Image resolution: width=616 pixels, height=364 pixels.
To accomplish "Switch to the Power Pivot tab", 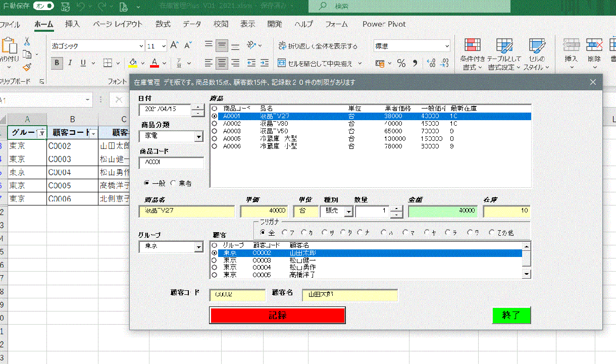I will [384, 24].
